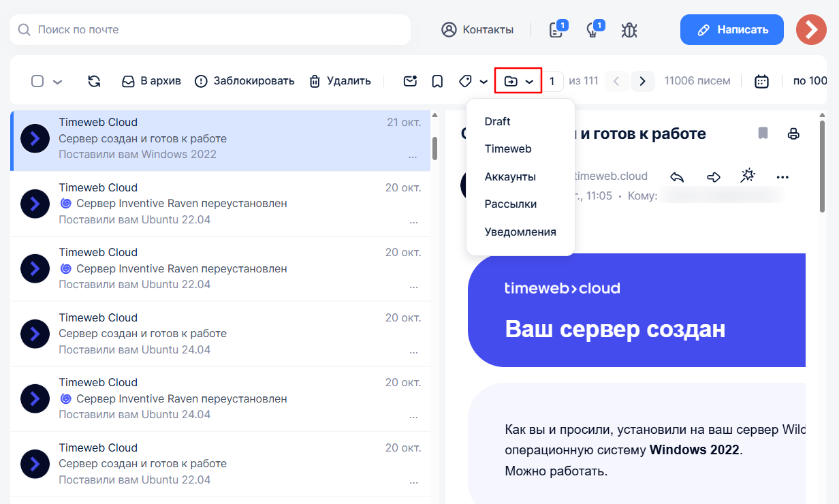Click the Заблокировать button

[x=244, y=81]
